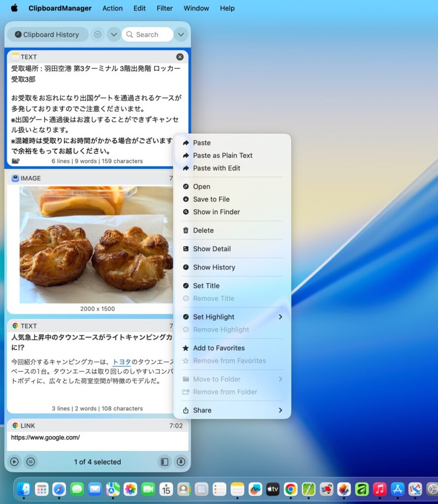Image resolution: width=438 pixels, height=504 pixels.
Task: Choose Paste as Plain Text
Action: (x=223, y=156)
